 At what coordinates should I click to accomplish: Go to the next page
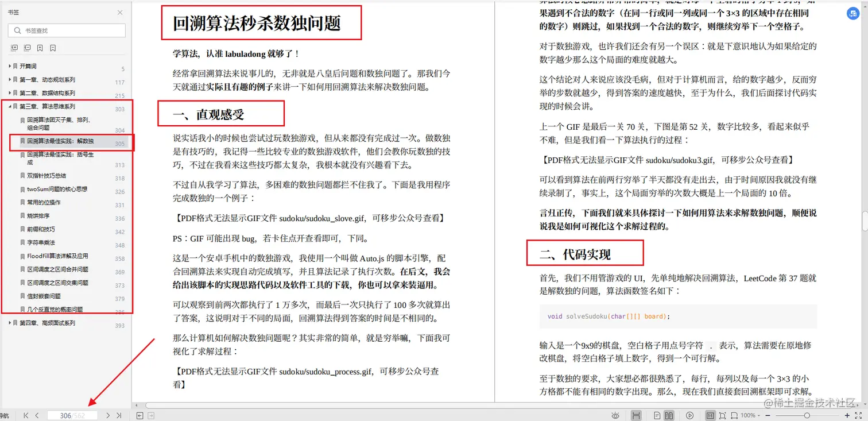pyautogui.click(x=107, y=415)
